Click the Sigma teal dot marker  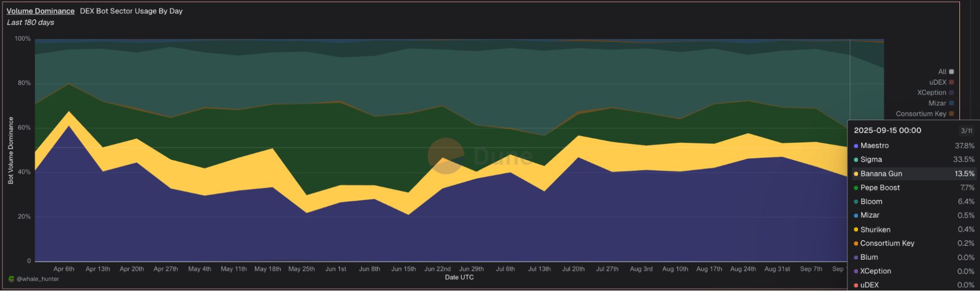click(856, 160)
